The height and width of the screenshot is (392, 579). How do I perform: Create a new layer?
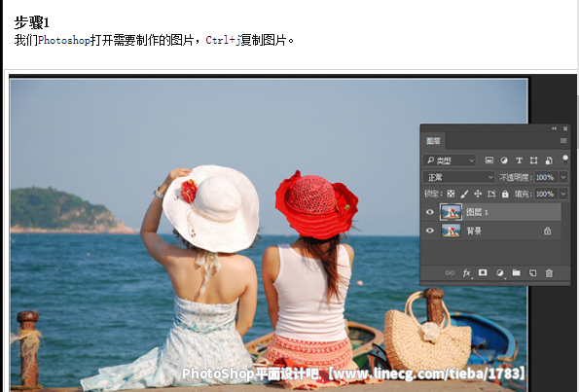click(x=532, y=272)
